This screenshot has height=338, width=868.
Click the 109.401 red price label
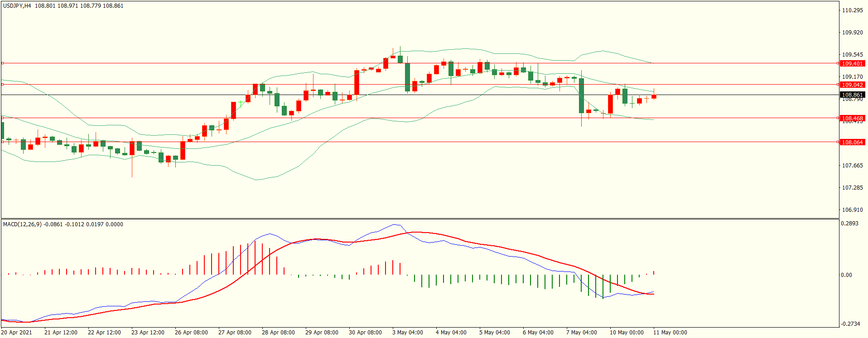coord(852,64)
